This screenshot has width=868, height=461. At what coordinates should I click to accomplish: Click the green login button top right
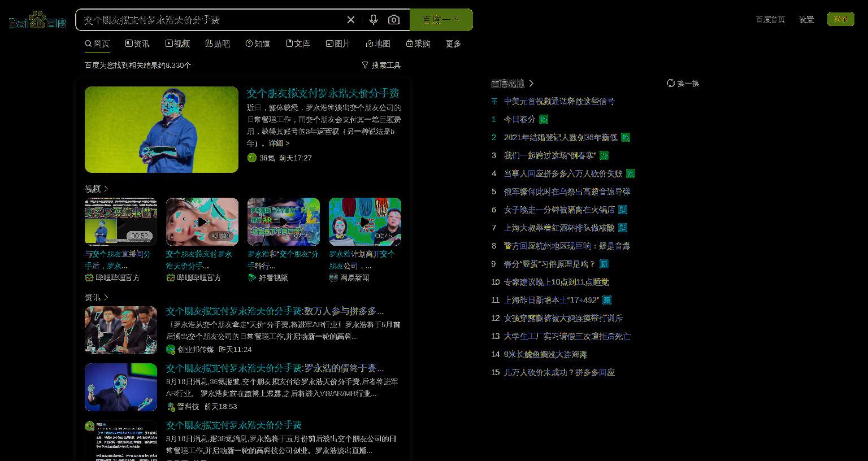(x=841, y=19)
